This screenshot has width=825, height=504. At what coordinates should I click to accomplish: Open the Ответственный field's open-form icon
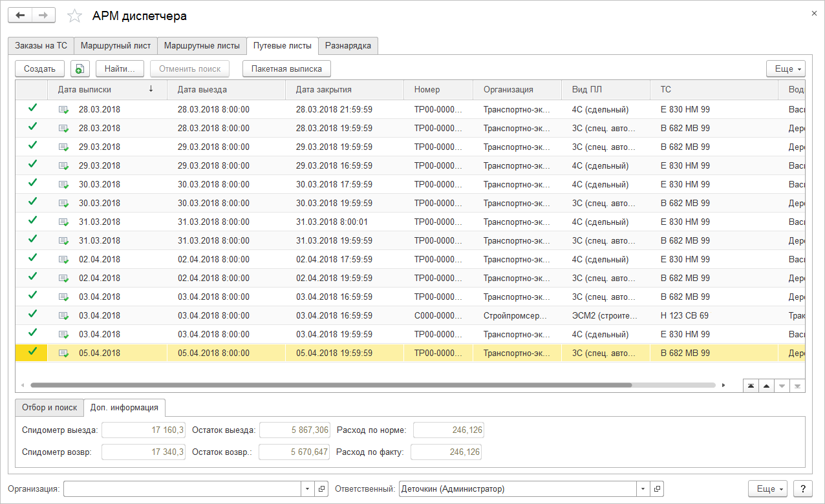click(656, 489)
